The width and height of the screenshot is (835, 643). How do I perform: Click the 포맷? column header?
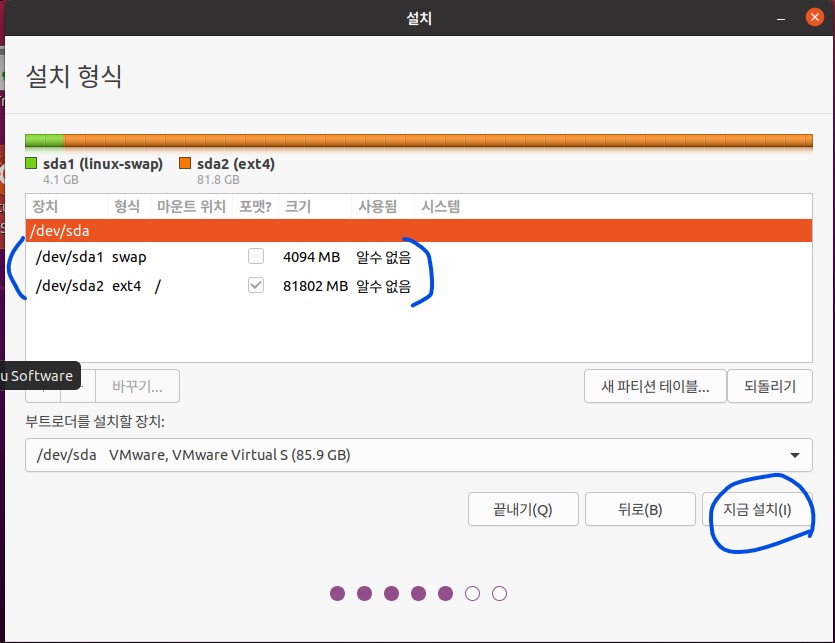coord(256,206)
